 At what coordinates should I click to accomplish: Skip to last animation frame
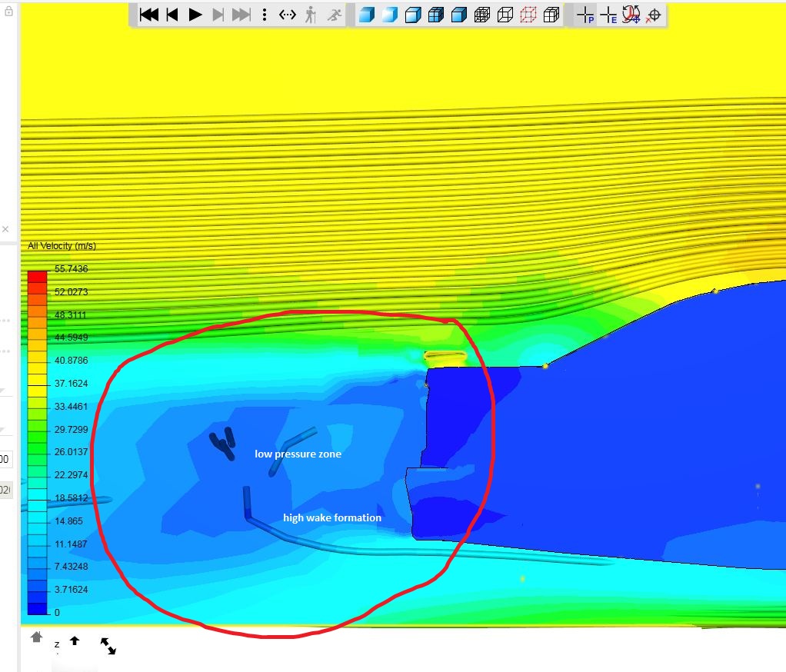point(241,15)
